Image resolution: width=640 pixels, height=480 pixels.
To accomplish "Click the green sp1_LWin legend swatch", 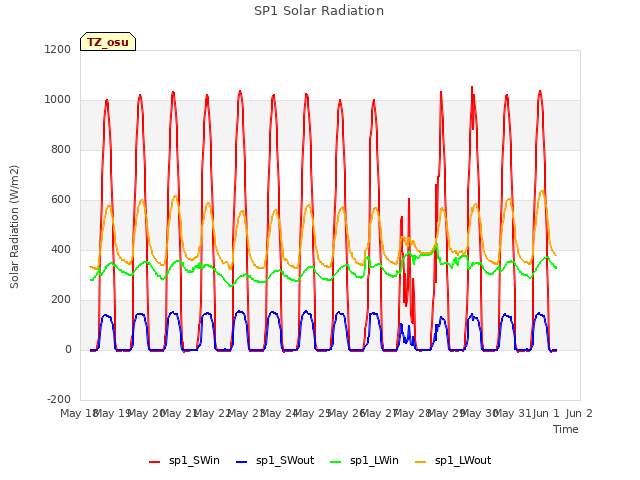I will [336, 462].
